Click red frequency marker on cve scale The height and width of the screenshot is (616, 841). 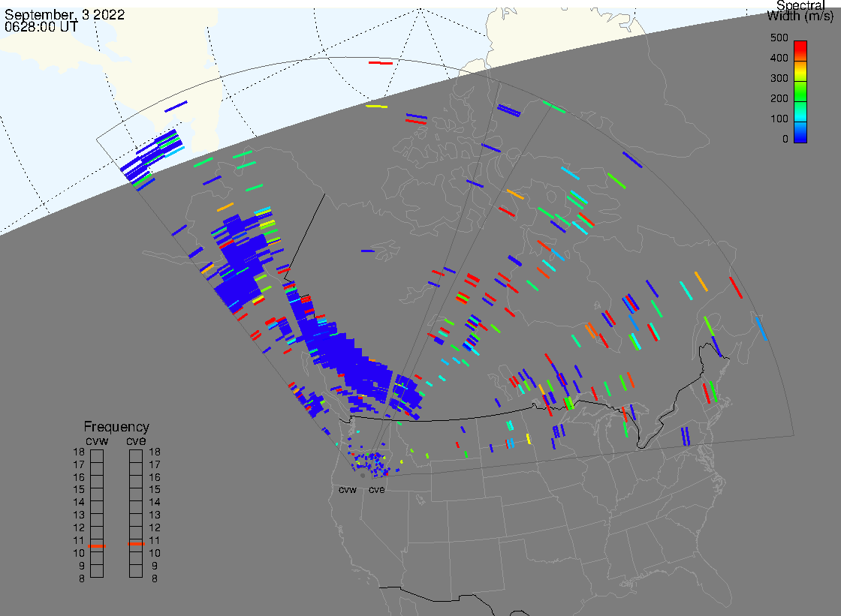click(136, 544)
